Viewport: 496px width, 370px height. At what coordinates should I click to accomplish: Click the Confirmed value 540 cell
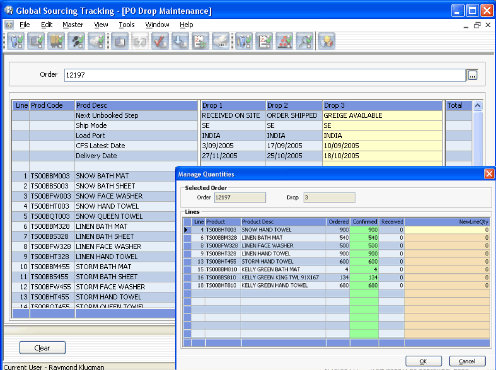click(x=364, y=238)
